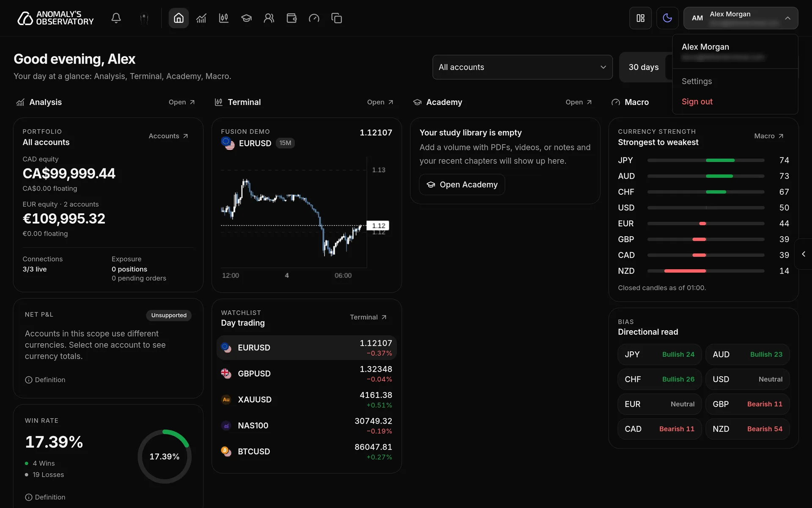Open the Terminal candlestick icon in navbar
The height and width of the screenshot is (508, 812).
pyautogui.click(x=224, y=18)
